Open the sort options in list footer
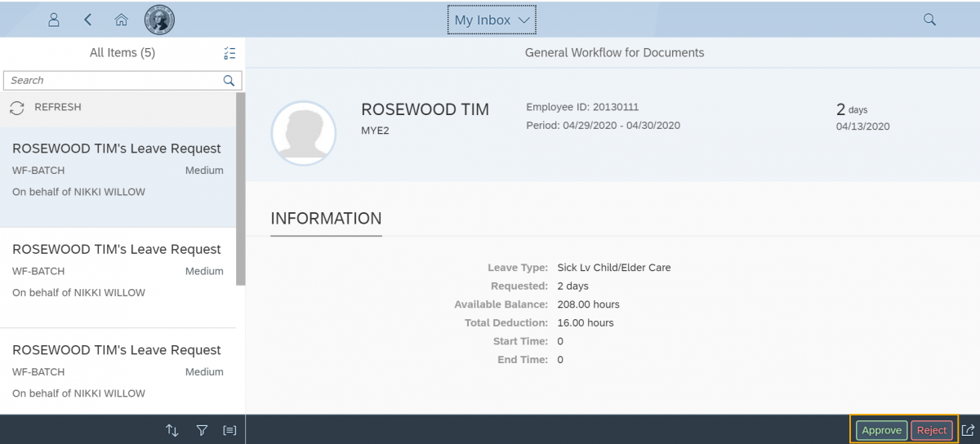Image resolution: width=980 pixels, height=444 pixels. 171,430
